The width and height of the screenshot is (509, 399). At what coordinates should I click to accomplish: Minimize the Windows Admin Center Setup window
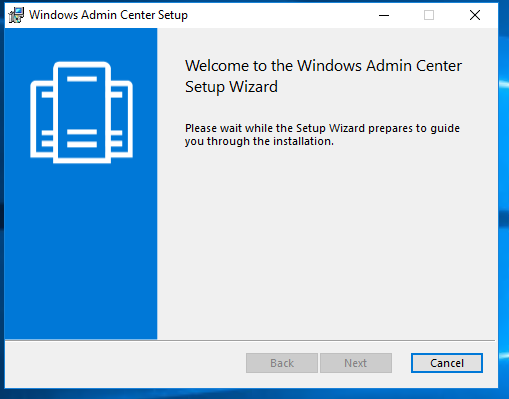[x=384, y=15]
